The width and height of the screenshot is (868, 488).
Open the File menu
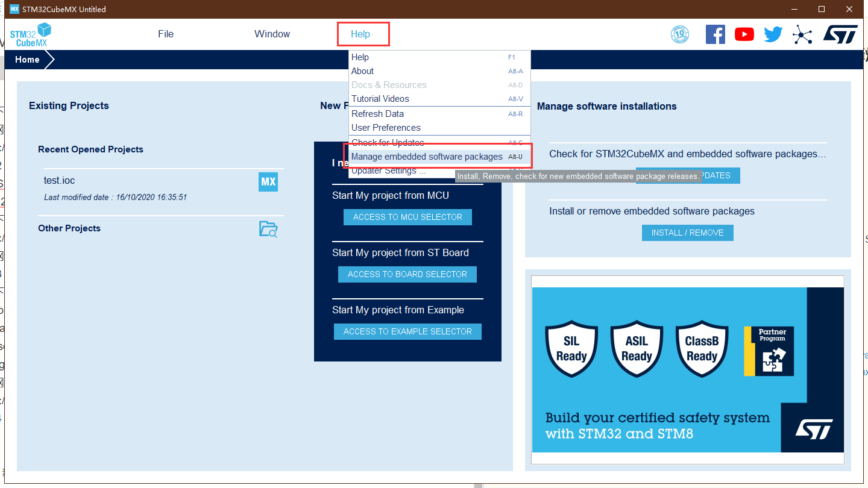tap(166, 34)
